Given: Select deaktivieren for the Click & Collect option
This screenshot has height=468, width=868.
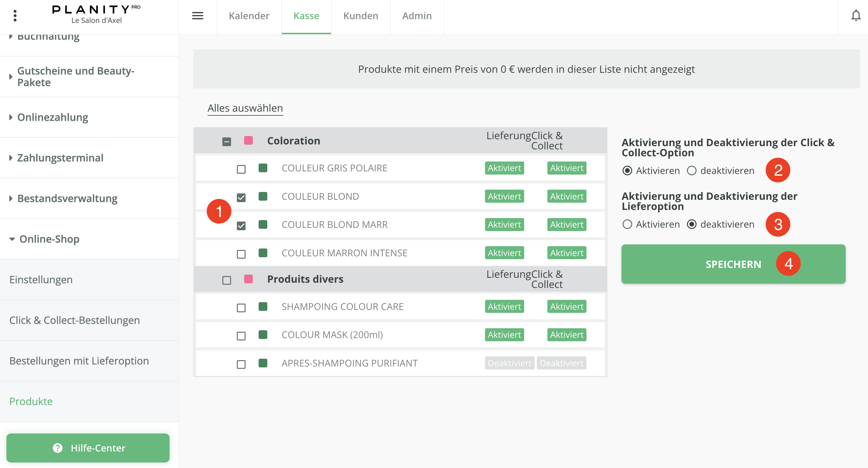Looking at the screenshot, I should [691, 170].
